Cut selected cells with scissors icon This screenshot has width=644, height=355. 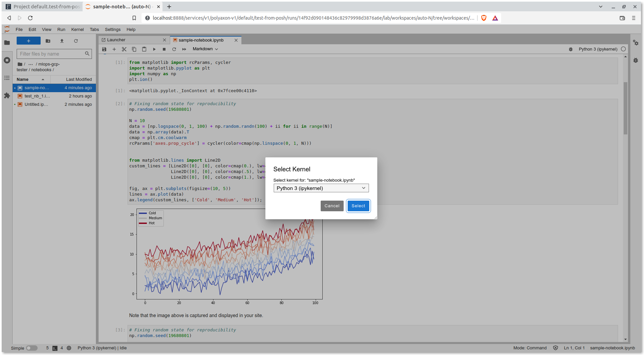pos(124,49)
